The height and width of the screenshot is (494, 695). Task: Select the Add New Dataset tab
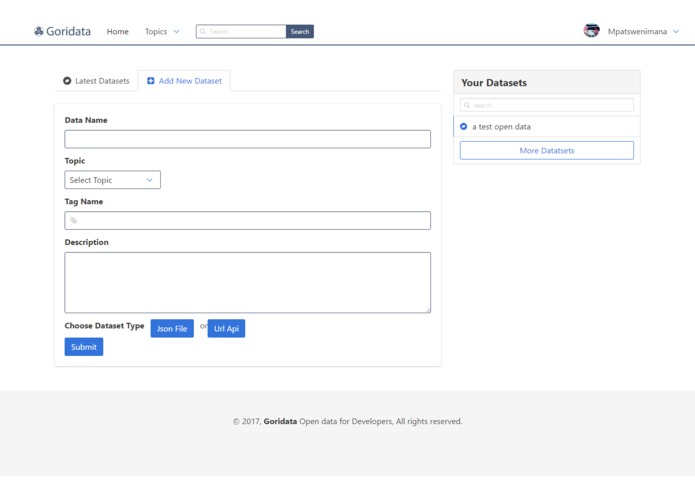point(184,81)
